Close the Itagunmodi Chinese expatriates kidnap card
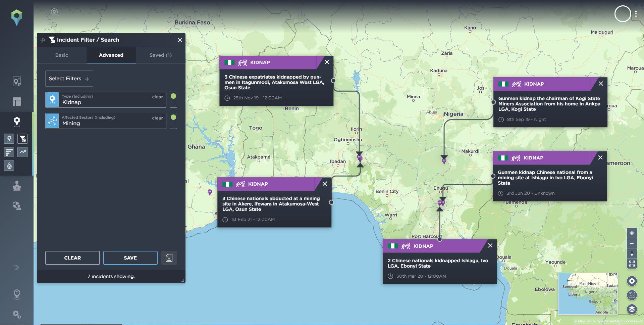 point(327,62)
